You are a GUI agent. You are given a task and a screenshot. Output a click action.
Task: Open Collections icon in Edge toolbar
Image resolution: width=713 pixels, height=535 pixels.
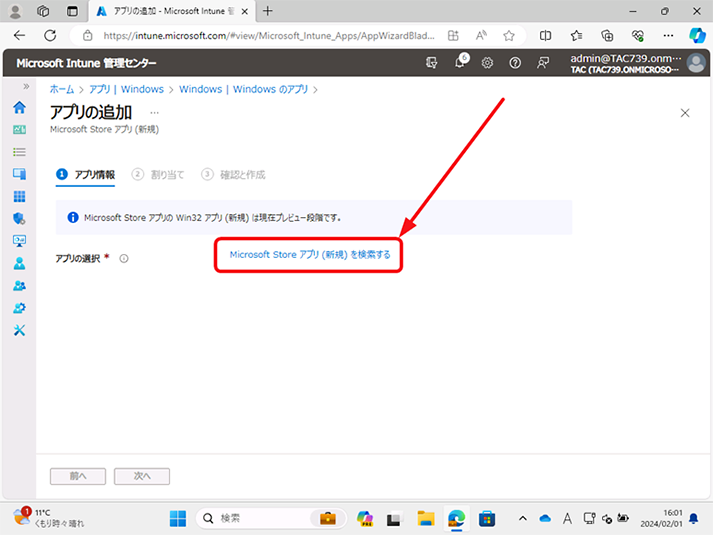(607, 35)
